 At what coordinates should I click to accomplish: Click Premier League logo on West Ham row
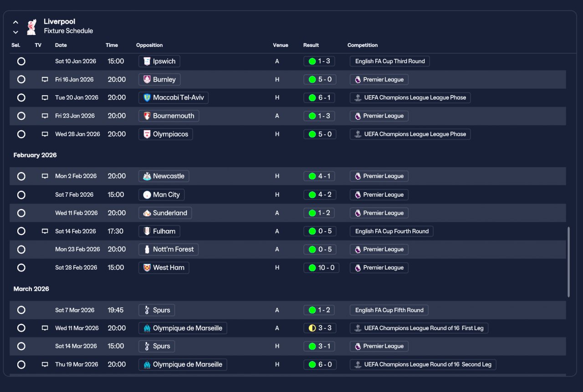(358, 268)
